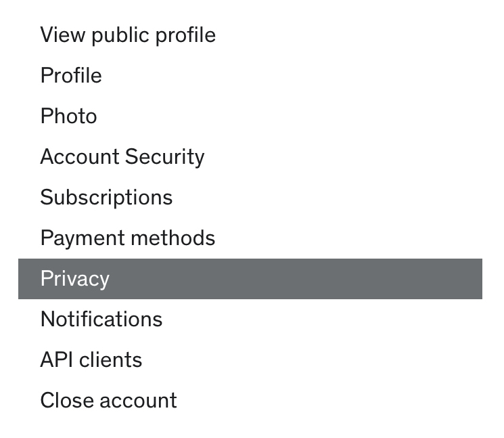
Task: Go to the Close account page
Action: [x=108, y=401]
